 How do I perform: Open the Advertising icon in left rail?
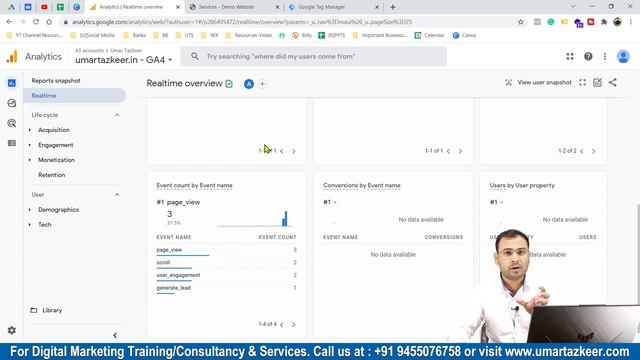point(11,123)
